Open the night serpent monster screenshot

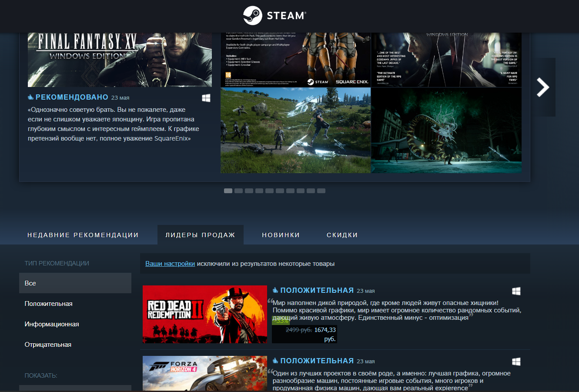pyautogui.click(x=446, y=131)
